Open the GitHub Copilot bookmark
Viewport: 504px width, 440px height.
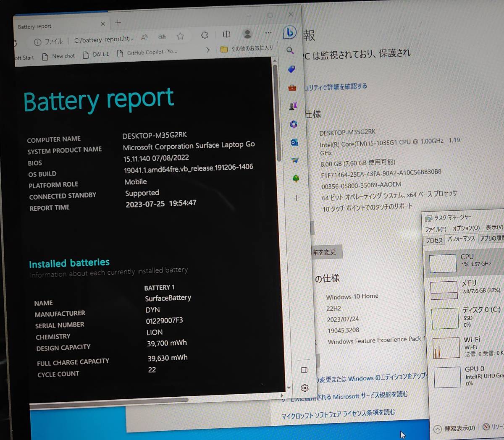(147, 52)
